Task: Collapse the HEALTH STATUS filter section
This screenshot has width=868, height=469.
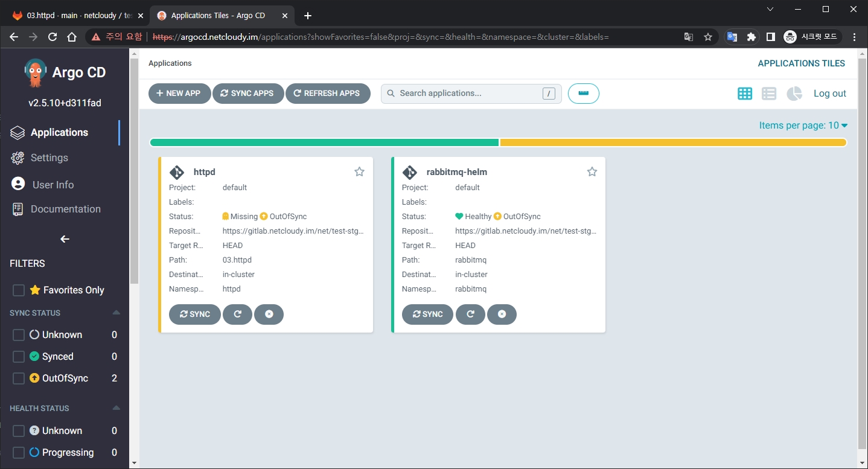Action: tap(116, 408)
